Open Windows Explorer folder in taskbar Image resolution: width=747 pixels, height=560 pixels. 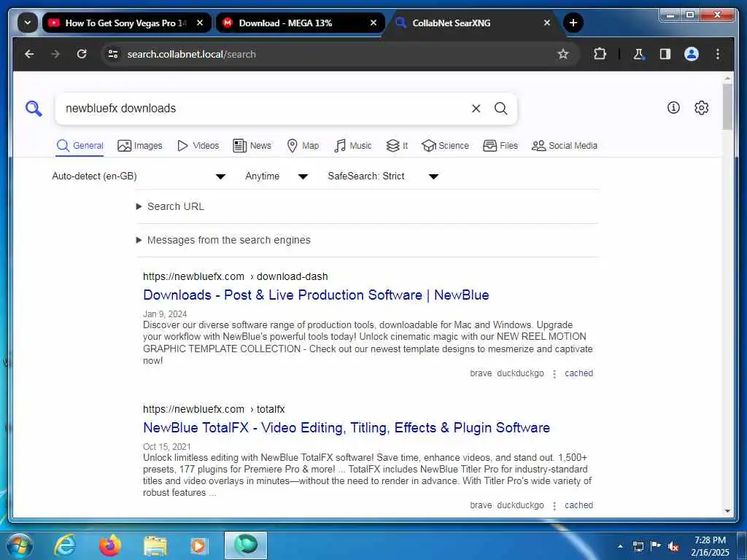click(155, 546)
